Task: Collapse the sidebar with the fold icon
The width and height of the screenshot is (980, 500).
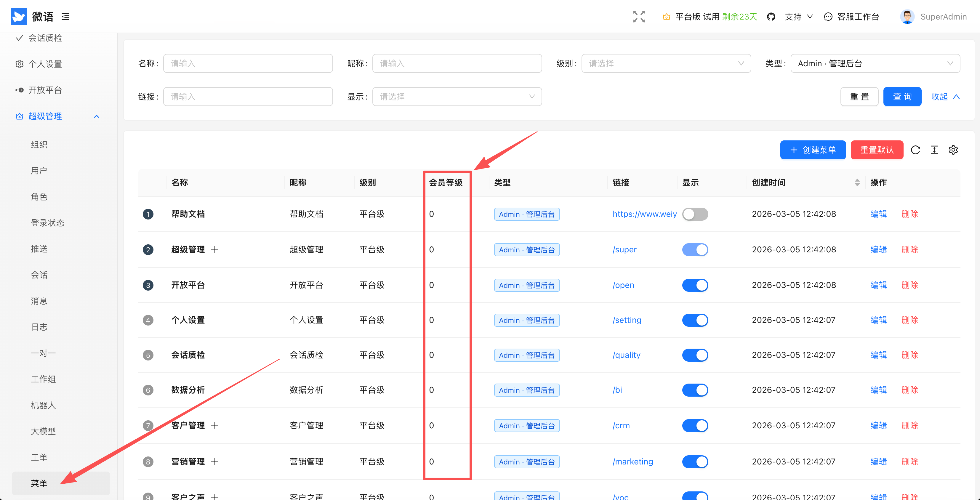Action: click(x=65, y=16)
